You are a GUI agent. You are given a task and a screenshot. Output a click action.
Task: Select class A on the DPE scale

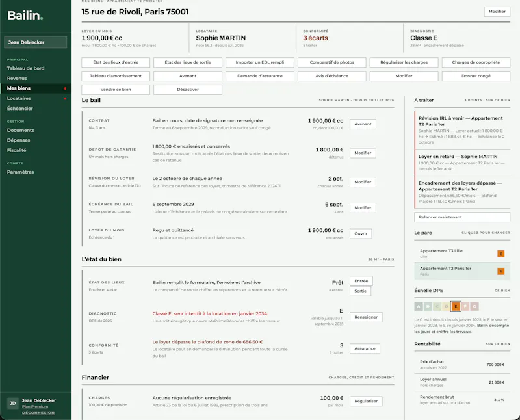419,306
